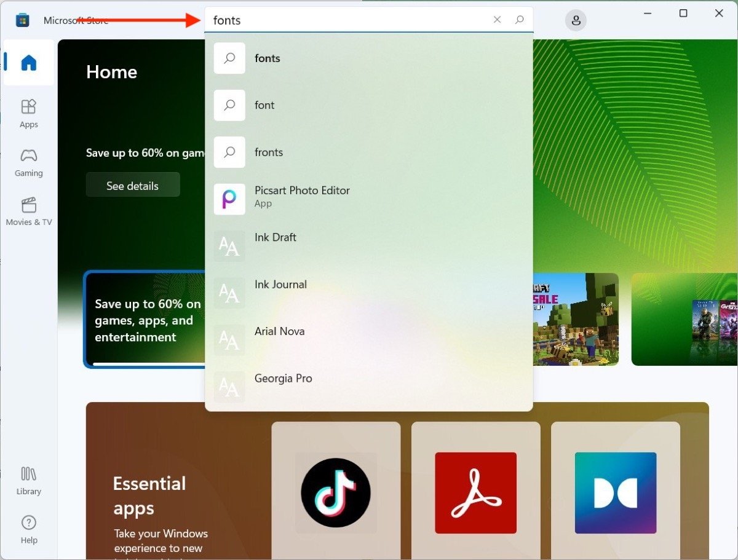Viewport: 738px width, 560px height.
Task: Open the Minecraft sale banner thumbnail
Action: point(576,320)
